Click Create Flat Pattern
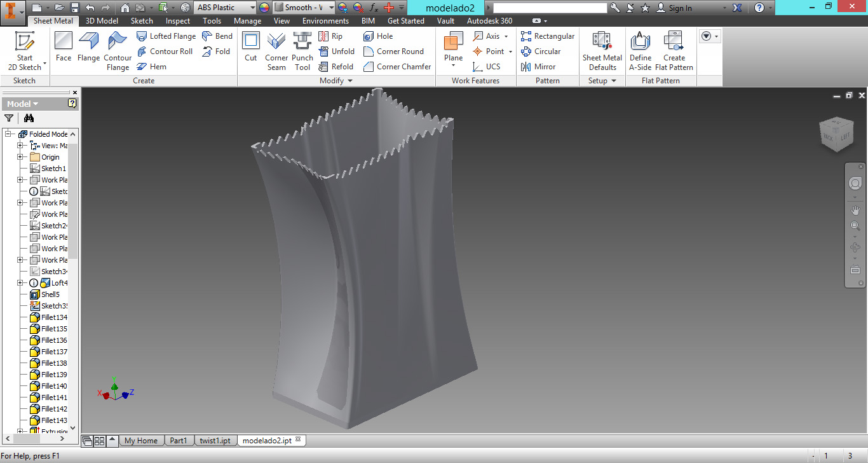This screenshot has width=868, height=463. (674, 51)
